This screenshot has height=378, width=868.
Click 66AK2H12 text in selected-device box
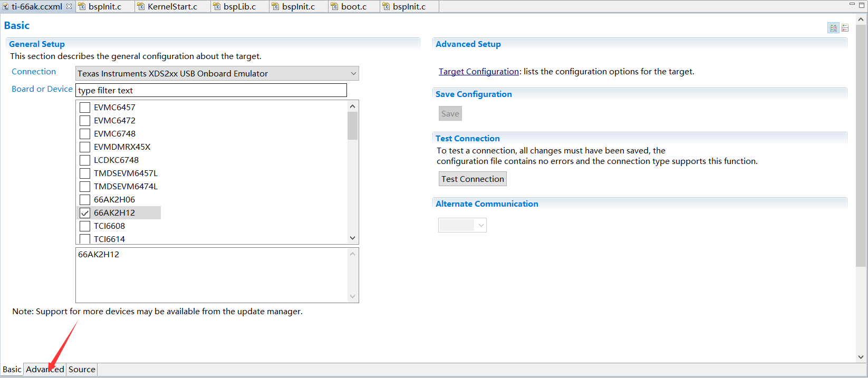99,254
